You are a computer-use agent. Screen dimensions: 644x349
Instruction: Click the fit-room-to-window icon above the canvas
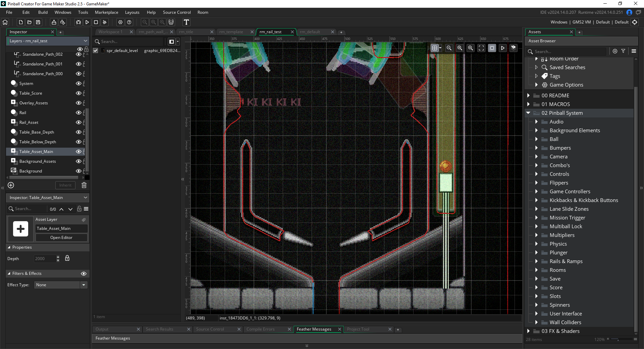tap(481, 48)
